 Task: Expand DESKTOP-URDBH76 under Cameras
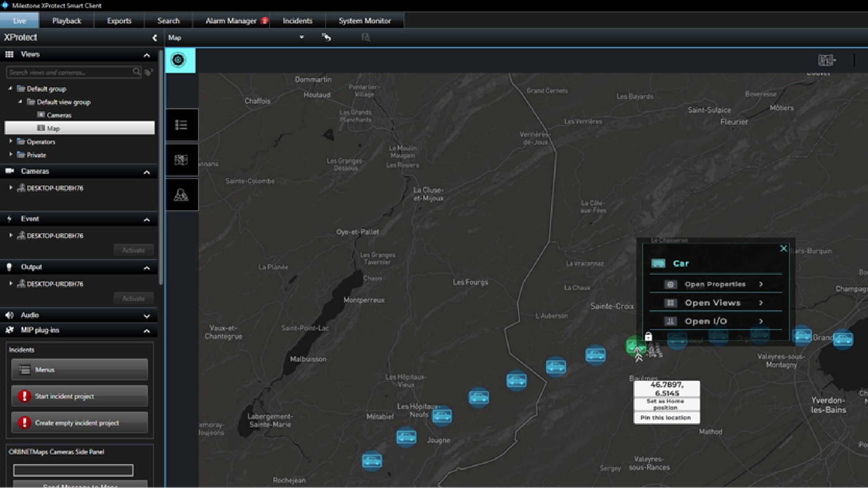(11, 187)
